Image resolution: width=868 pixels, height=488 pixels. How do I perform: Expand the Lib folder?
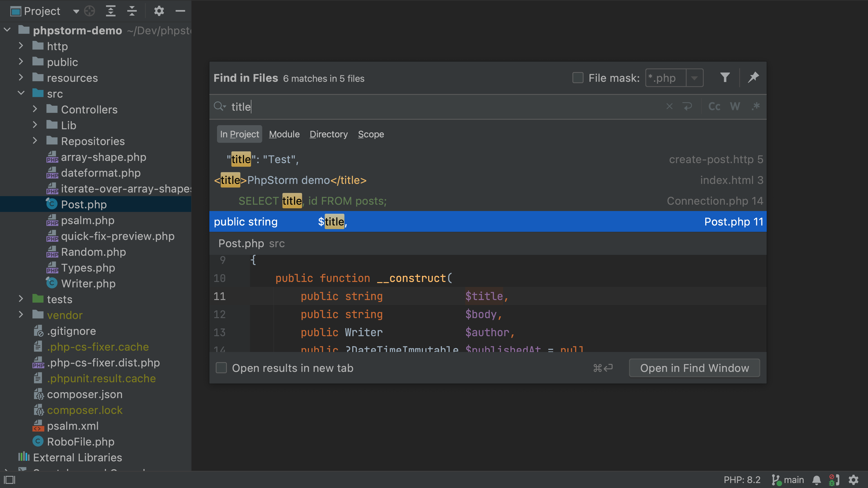coord(35,125)
